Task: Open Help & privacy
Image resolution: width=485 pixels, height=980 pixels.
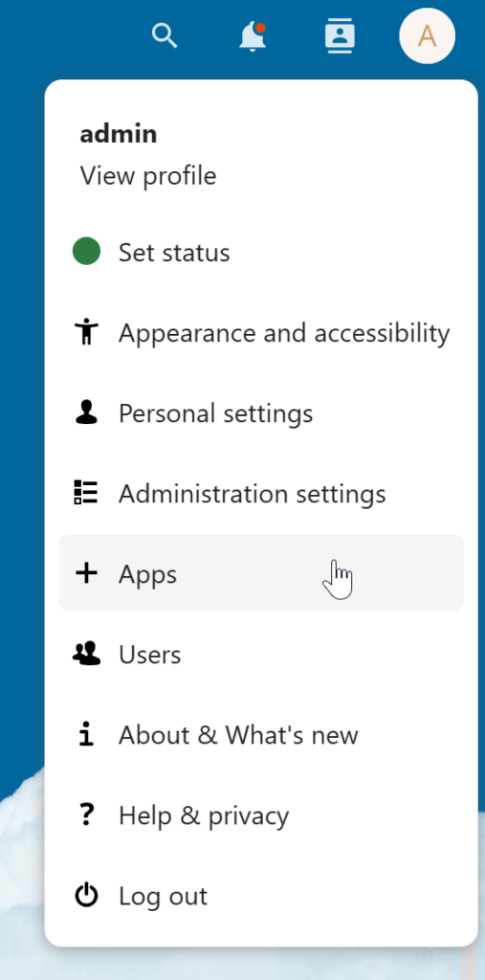Action: (x=261, y=814)
